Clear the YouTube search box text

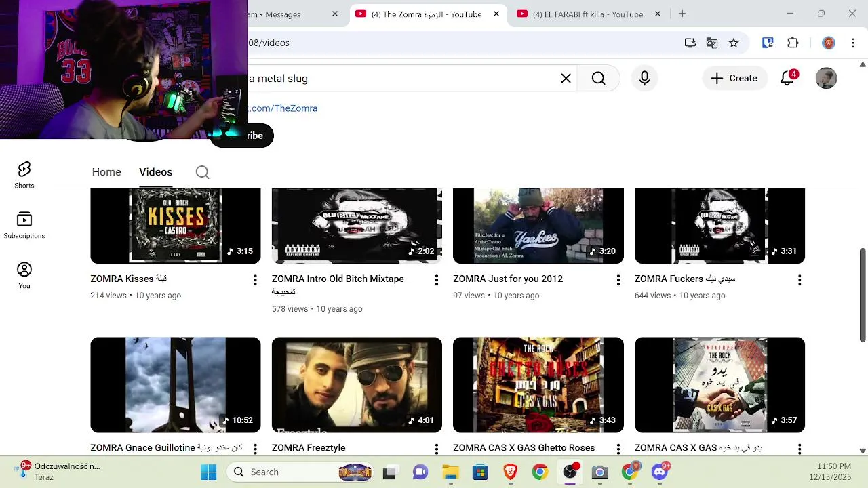point(566,79)
